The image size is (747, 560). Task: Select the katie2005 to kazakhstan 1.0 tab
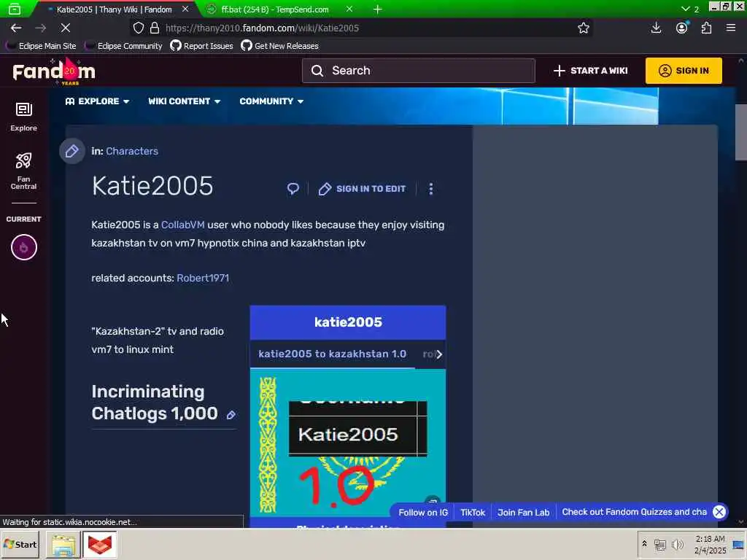click(x=332, y=354)
